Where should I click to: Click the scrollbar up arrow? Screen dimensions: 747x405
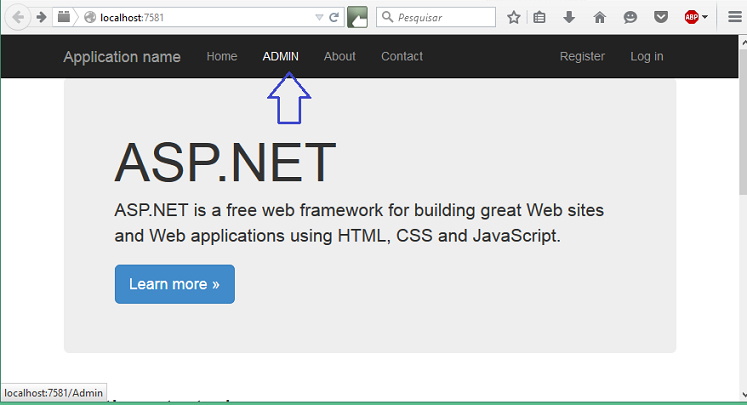coord(743,42)
